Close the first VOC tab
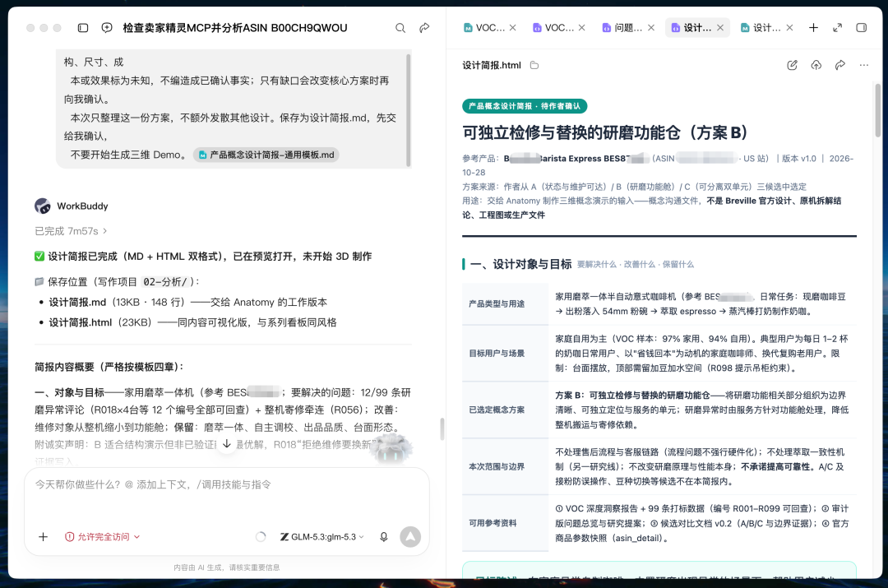The width and height of the screenshot is (888, 588). pyautogui.click(x=512, y=28)
